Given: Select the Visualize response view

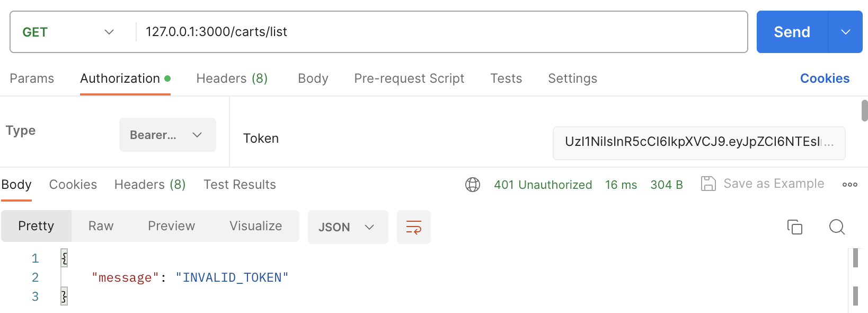Looking at the screenshot, I should point(255,226).
